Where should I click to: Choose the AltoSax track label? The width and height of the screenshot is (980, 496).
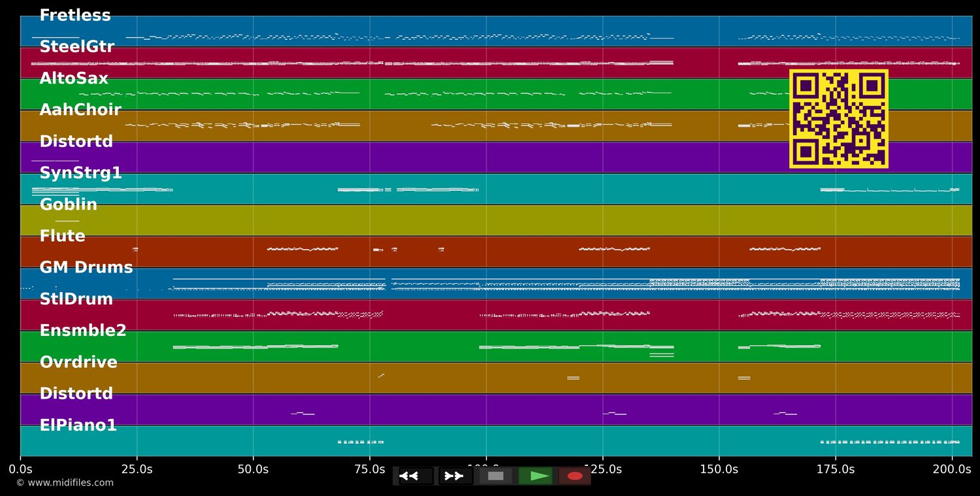[x=74, y=79]
